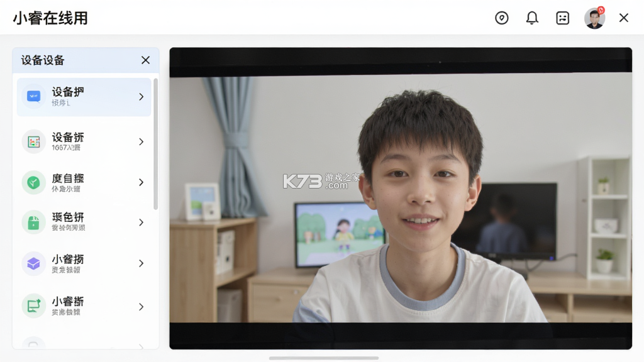Open the user profile avatar
Viewport: 644px width, 362px height.
[594, 18]
